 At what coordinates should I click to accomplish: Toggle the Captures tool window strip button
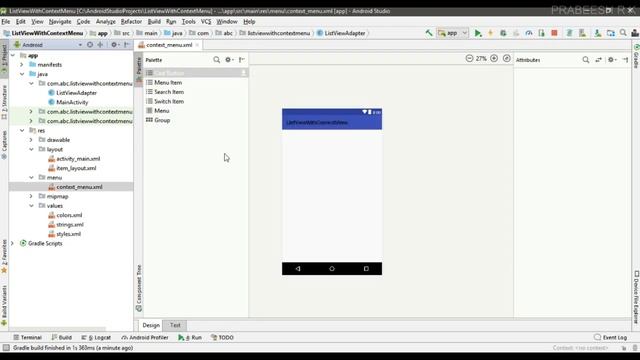click(4, 145)
